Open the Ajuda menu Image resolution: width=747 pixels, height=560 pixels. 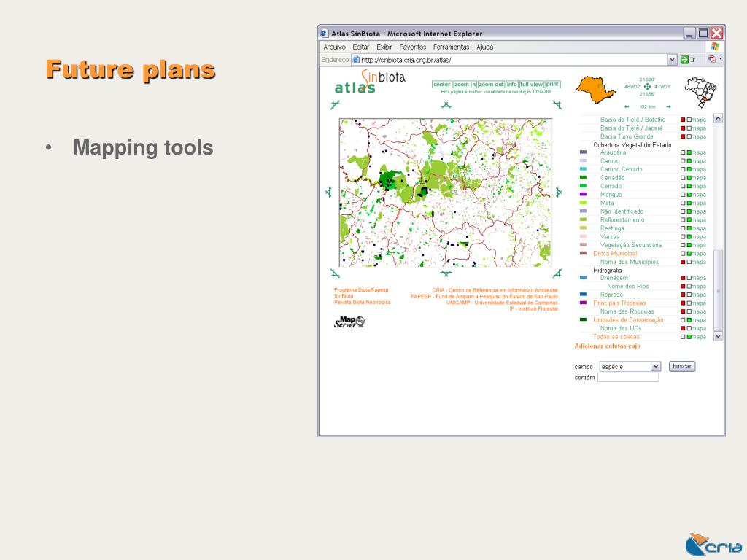(484, 47)
